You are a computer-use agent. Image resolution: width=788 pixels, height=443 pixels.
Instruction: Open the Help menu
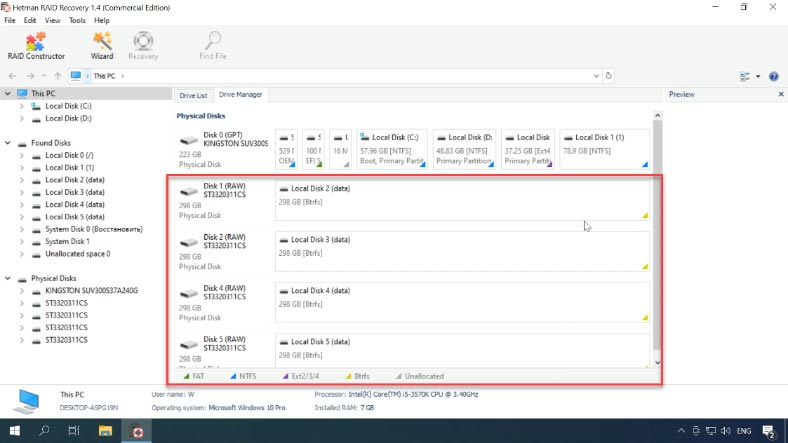(x=102, y=21)
